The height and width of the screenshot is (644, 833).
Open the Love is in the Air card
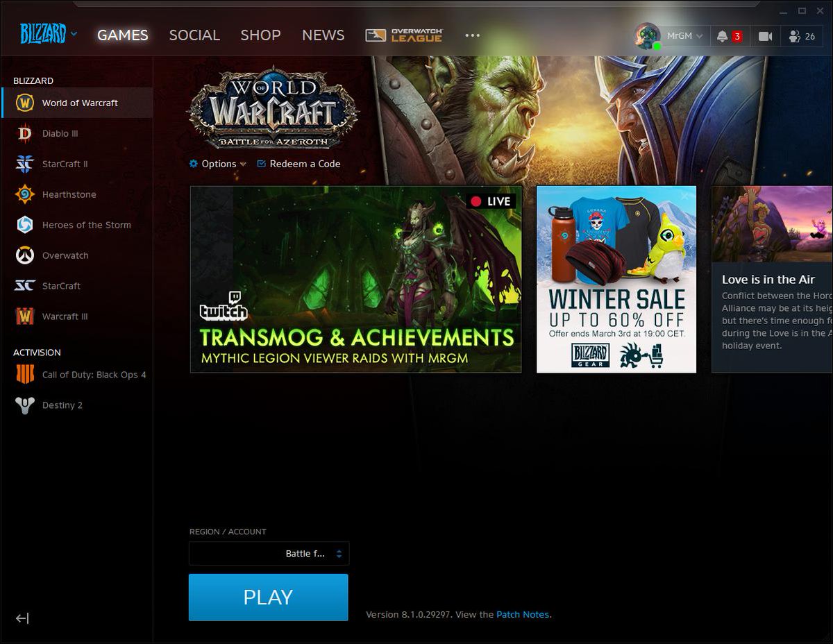click(x=772, y=279)
